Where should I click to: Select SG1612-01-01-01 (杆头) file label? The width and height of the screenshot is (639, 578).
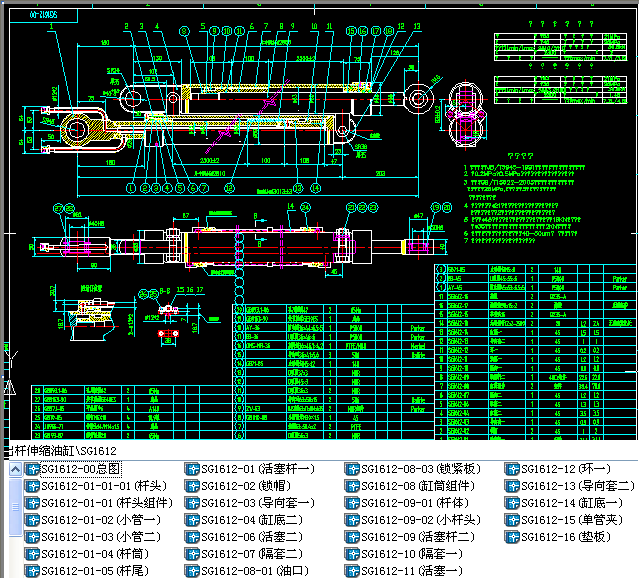click(x=104, y=486)
